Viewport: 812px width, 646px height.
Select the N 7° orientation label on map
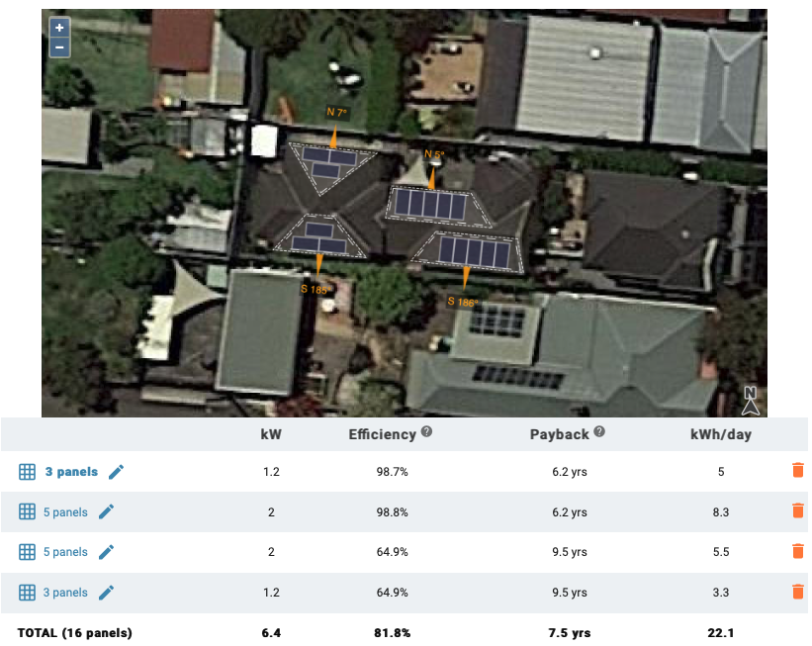(x=336, y=112)
